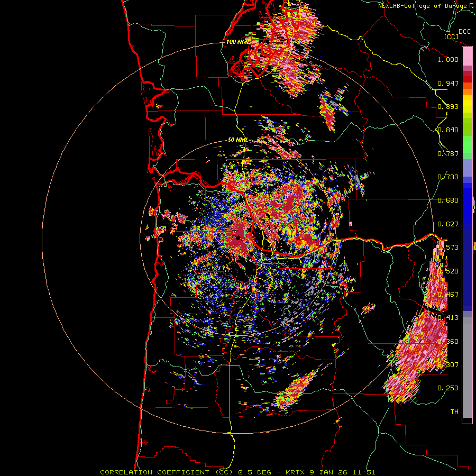476x476 pixels.
Task: Click the [CC] label above the color bar
Action: [451, 36]
